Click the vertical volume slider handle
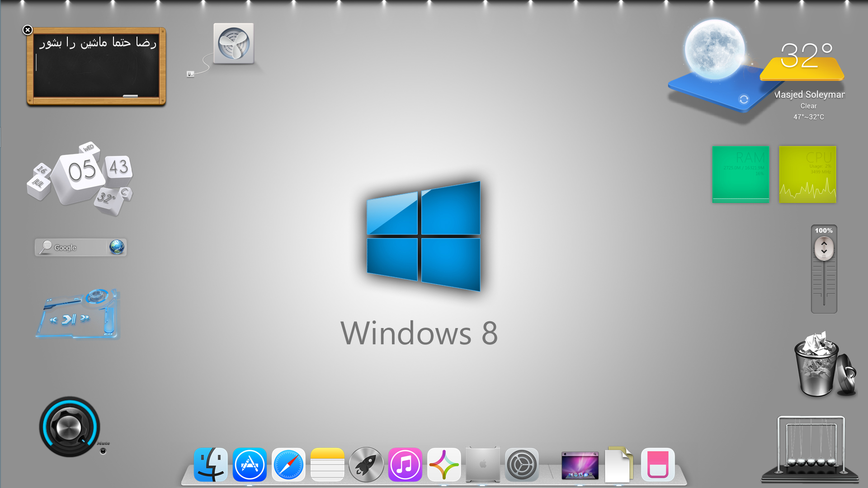 pos(824,248)
